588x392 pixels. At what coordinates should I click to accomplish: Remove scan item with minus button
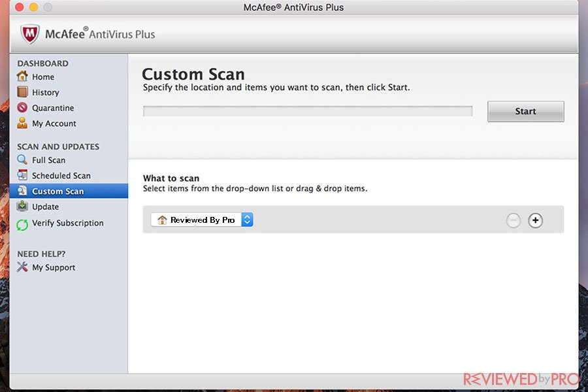tap(513, 220)
